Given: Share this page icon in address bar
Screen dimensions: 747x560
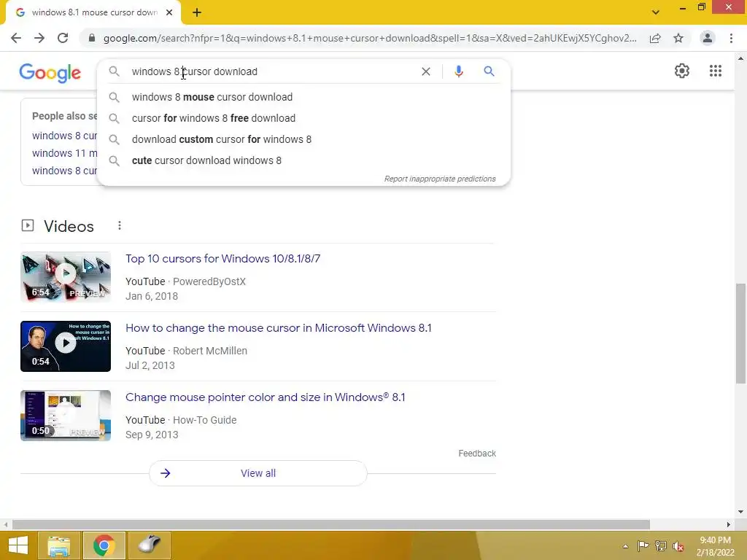Looking at the screenshot, I should pos(655,38).
